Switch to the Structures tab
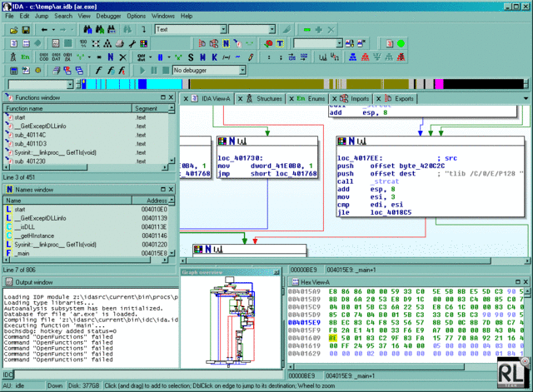This screenshot has width=533, height=392. (x=265, y=99)
